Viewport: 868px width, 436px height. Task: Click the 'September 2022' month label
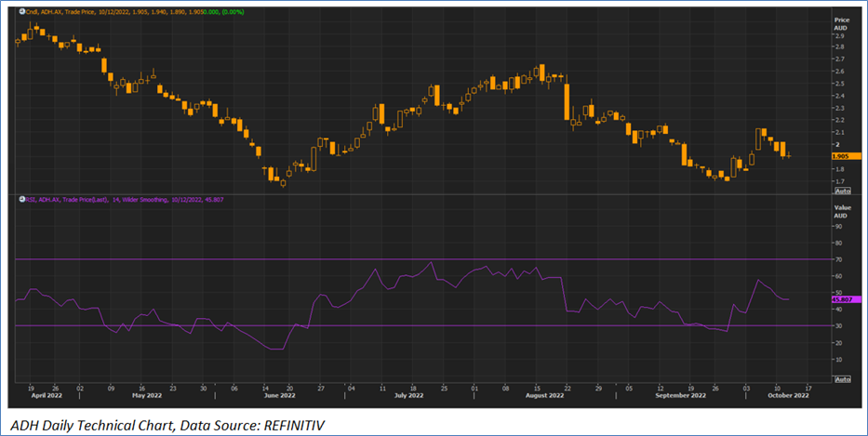[x=680, y=396]
